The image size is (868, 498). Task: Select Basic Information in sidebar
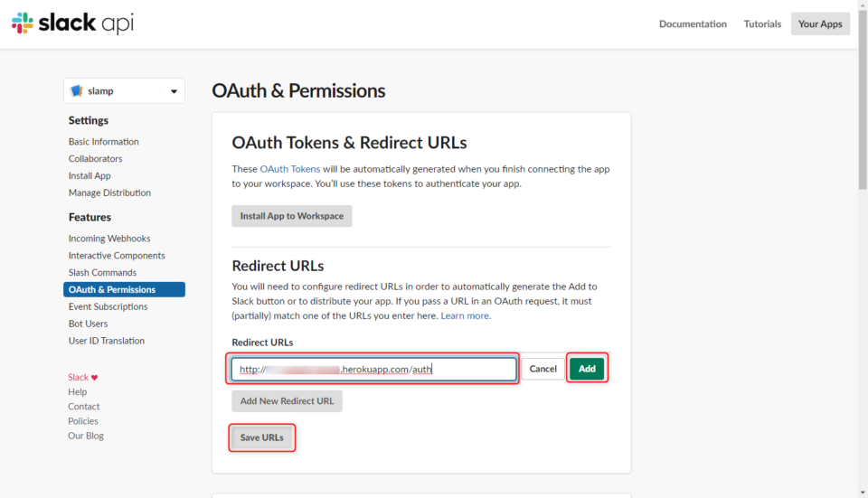tap(103, 142)
